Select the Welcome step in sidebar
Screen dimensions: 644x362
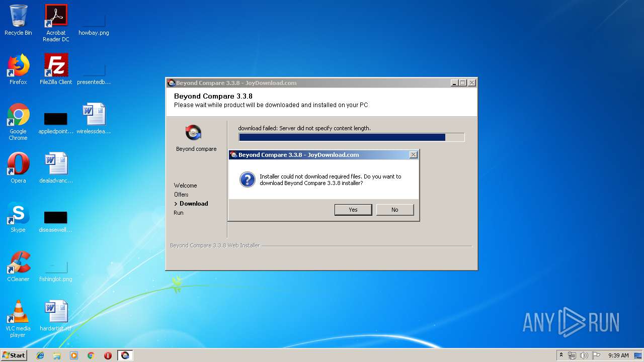[x=185, y=186]
